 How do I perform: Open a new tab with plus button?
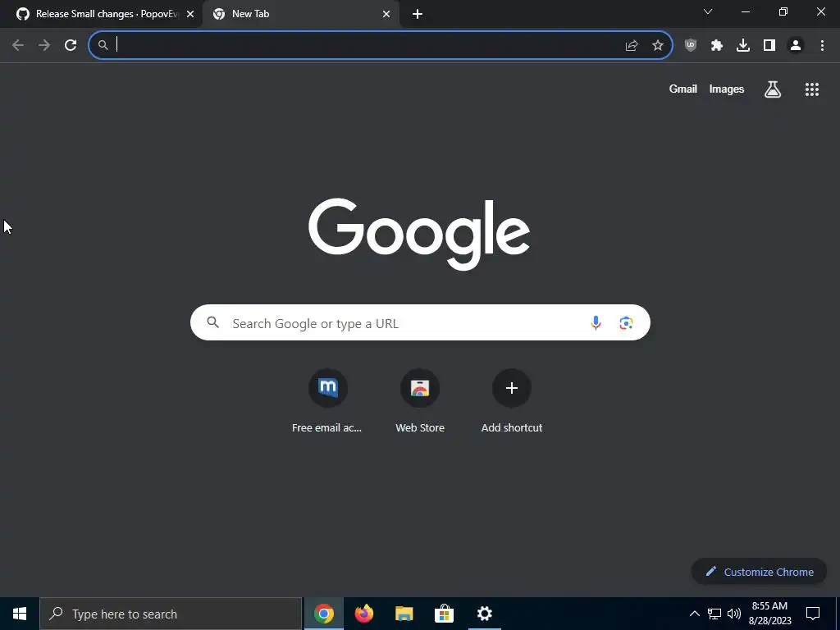pyautogui.click(x=418, y=14)
